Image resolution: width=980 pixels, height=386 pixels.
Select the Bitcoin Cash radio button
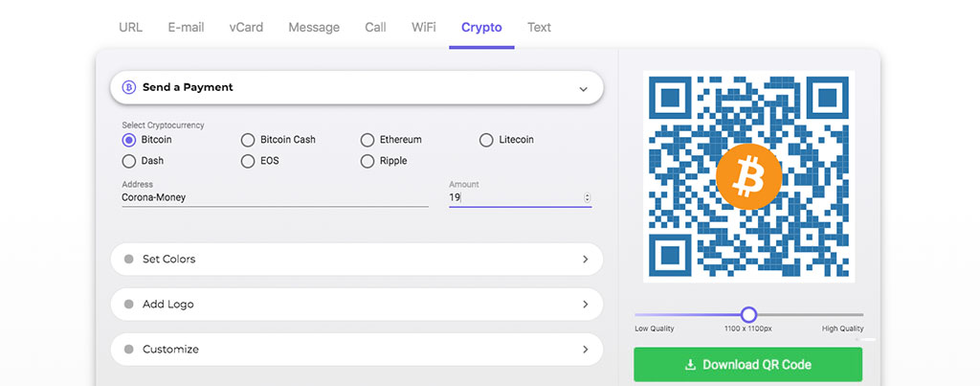tap(248, 140)
